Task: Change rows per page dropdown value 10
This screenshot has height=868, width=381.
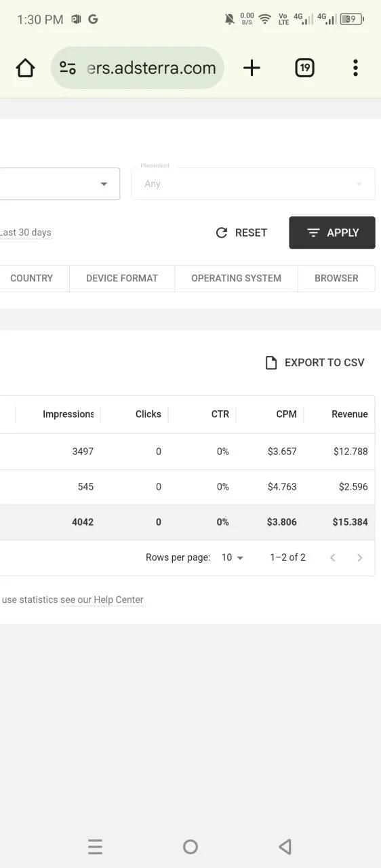Action: coord(233,557)
